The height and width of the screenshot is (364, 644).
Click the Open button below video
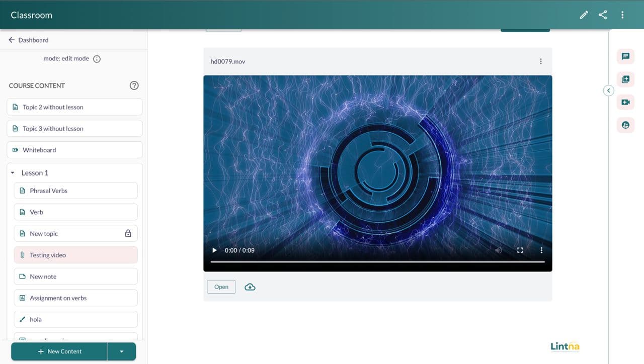pos(221,287)
